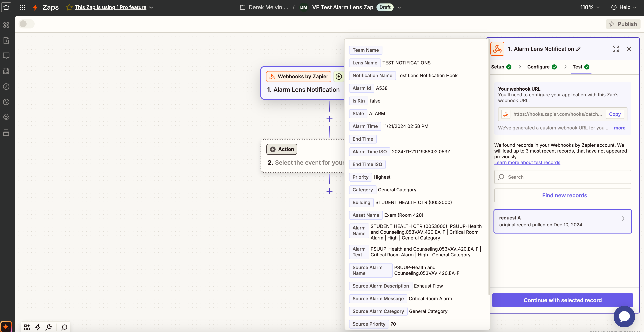The image size is (644, 332).
Task: Enable the Zap on/off toggle above the canvas
Action: 27,24
